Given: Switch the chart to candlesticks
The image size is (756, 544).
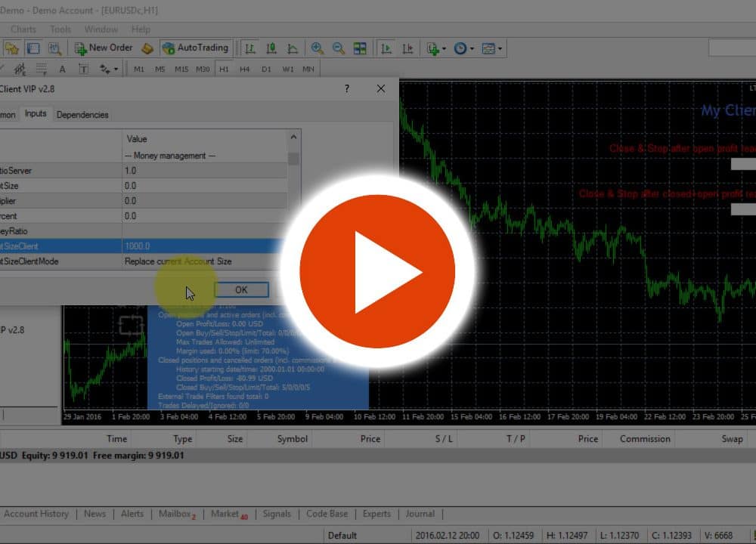Looking at the screenshot, I should (x=271, y=48).
